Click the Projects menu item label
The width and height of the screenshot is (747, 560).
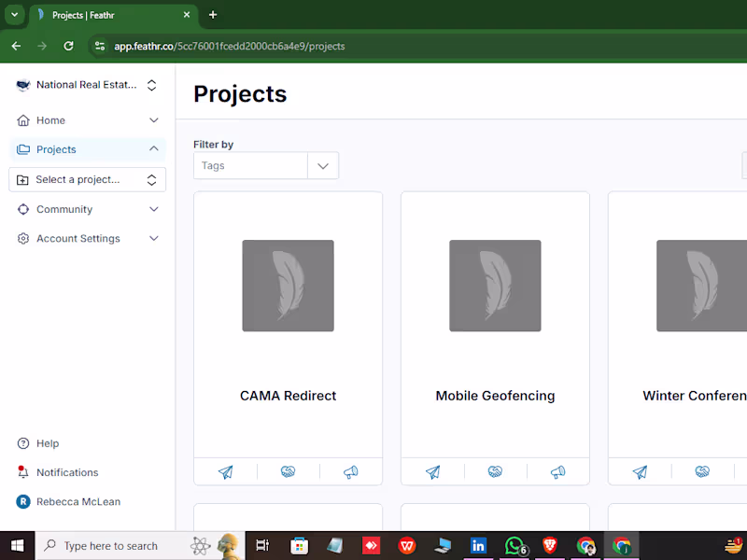click(x=56, y=149)
